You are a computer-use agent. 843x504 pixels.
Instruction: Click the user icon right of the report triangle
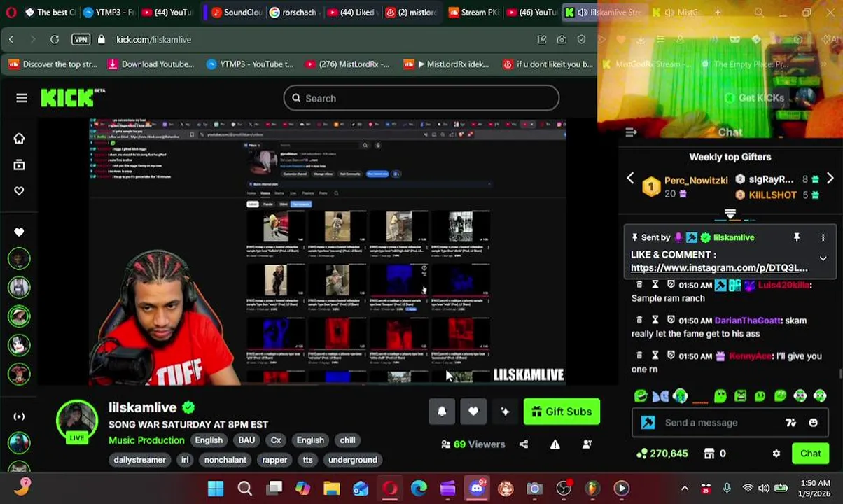click(587, 444)
